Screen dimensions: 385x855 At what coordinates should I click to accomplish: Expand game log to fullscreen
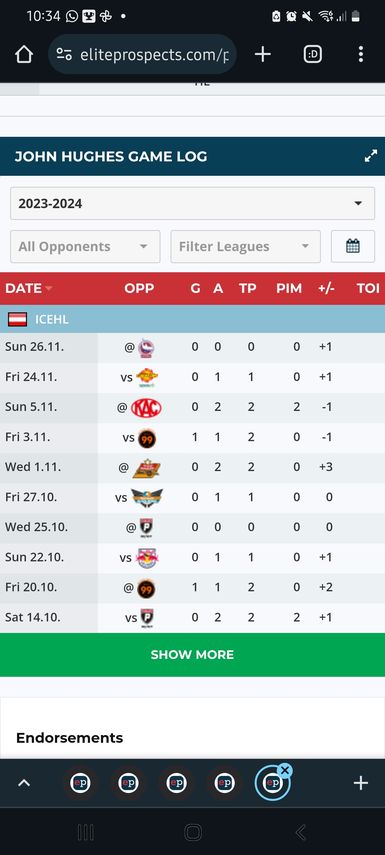click(x=371, y=156)
